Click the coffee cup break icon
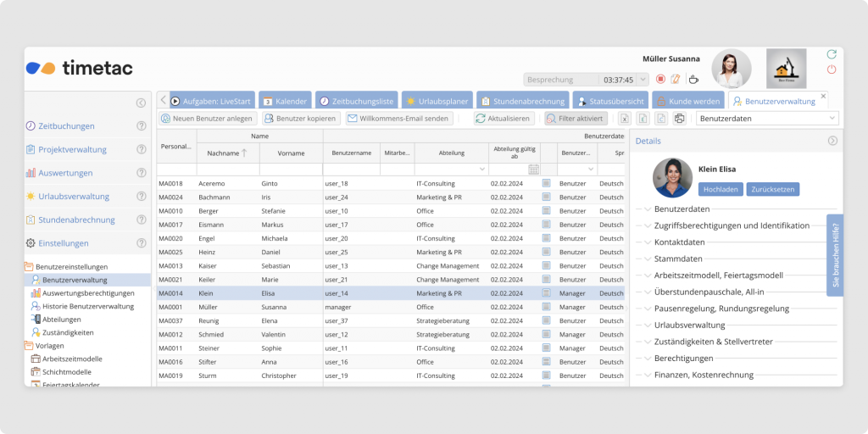The image size is (868, 434). pos(693,79)
